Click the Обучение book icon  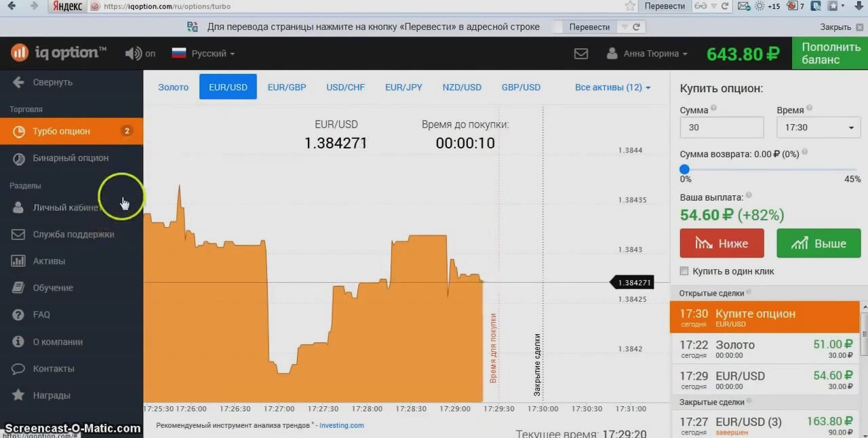[19, 288]
